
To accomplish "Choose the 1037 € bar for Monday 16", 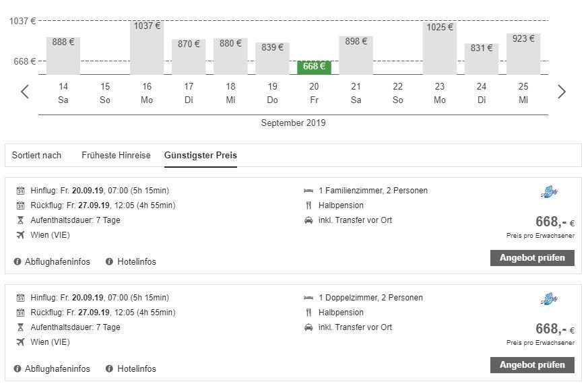I will pos(147,47).
